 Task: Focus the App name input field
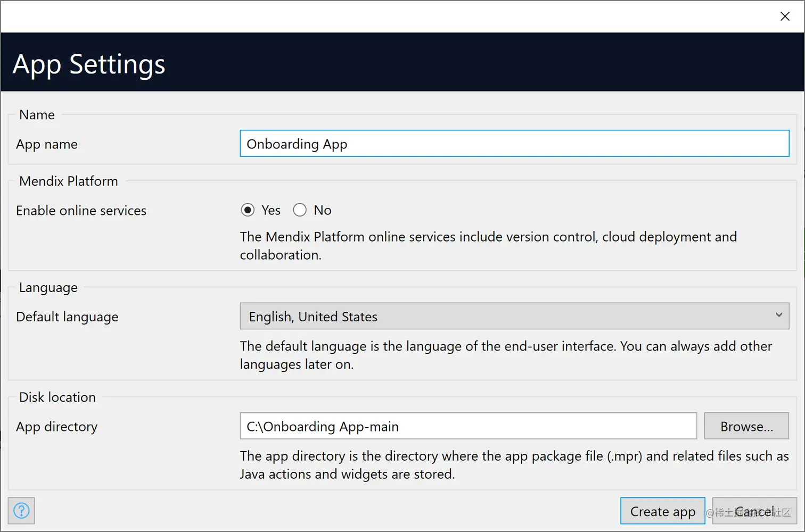tap(514, 144)
